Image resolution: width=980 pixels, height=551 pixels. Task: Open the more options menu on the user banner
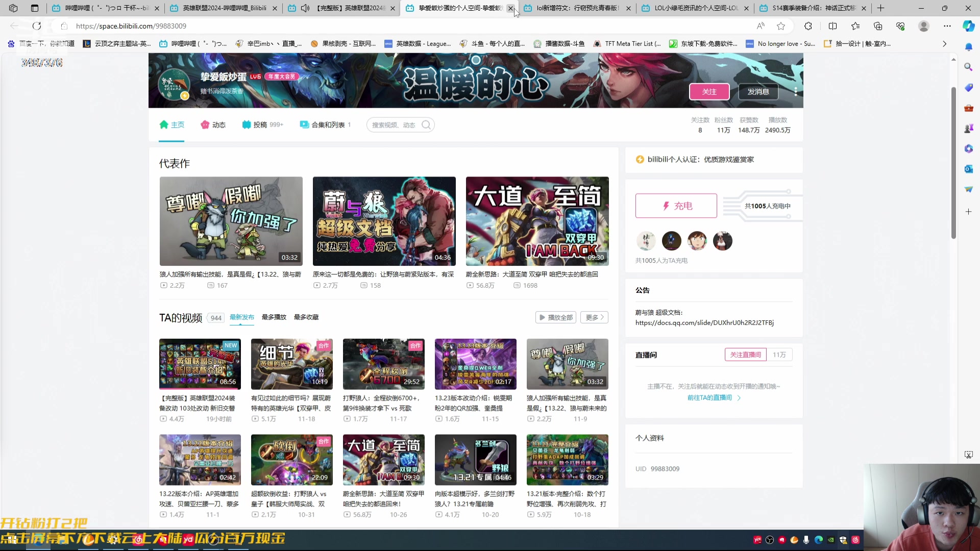[x=795, y=92]
